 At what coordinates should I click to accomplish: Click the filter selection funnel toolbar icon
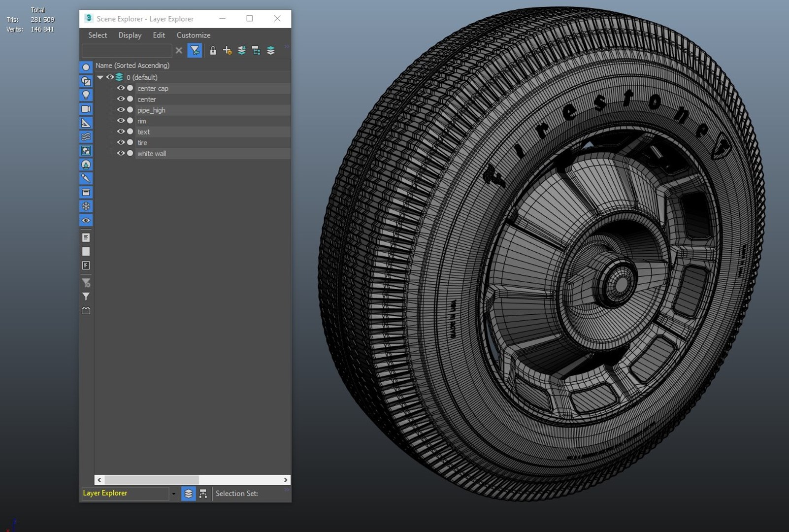(x=195, y=50)
